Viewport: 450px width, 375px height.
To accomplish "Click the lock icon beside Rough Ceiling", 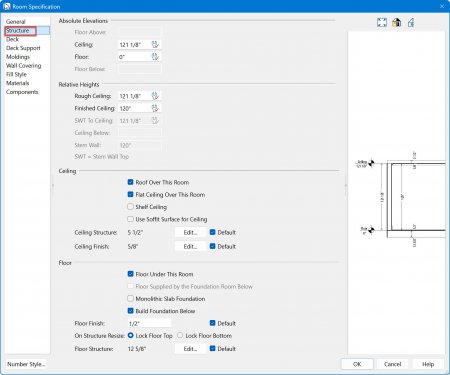I will pyautogui.click(x=155, y=96).
